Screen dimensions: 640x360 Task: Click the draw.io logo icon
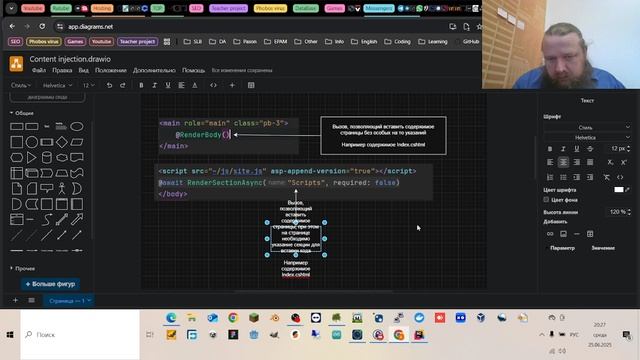[16, 64]
